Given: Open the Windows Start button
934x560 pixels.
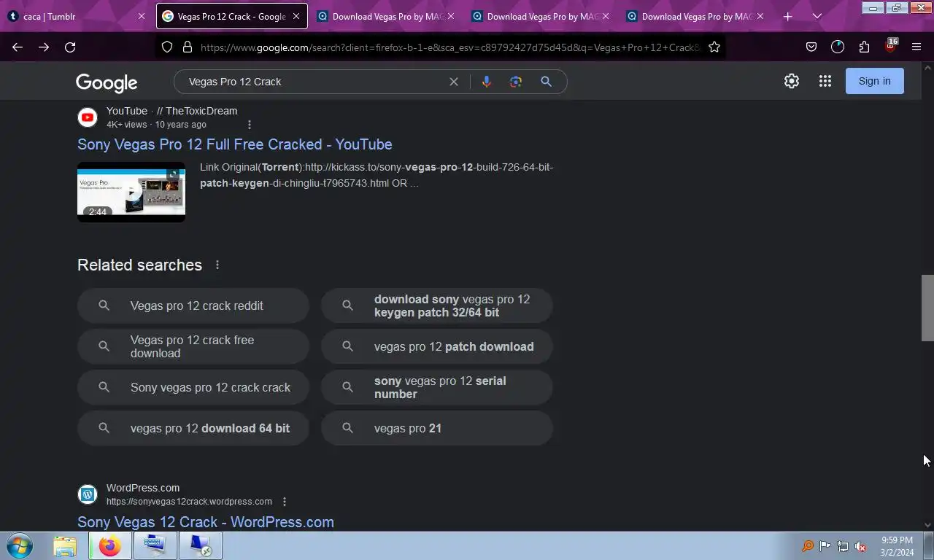Looking at the screenshot, I should [x=20, y=545].
